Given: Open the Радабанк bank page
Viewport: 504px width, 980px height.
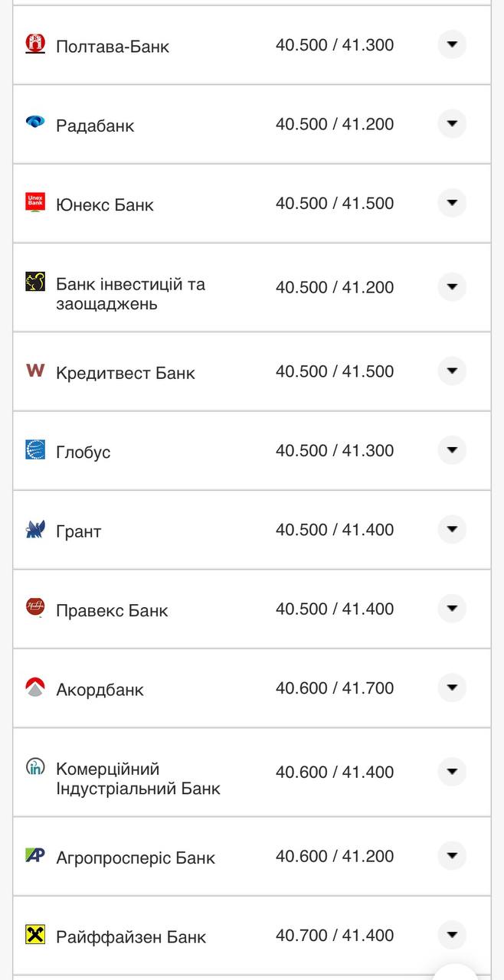Looking at the screenshot, I should click(x=93, y=125).
